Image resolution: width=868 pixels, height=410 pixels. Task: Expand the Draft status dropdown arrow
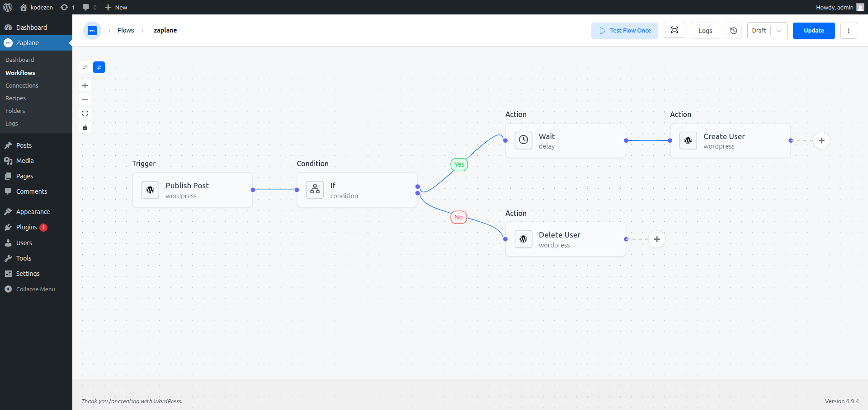point(779,31)
